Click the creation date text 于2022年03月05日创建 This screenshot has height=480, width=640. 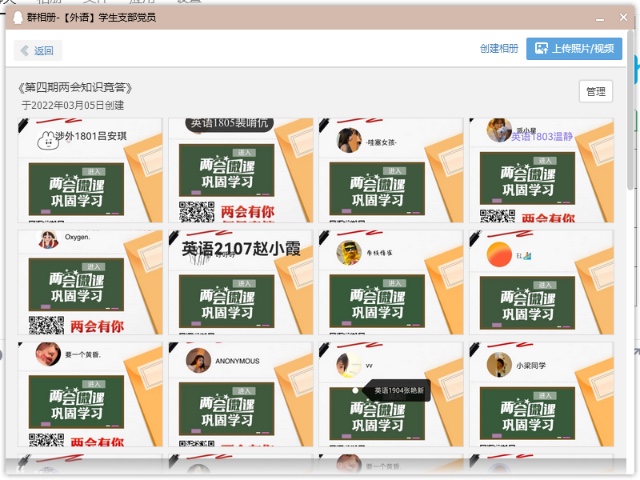tap(73, 105)
